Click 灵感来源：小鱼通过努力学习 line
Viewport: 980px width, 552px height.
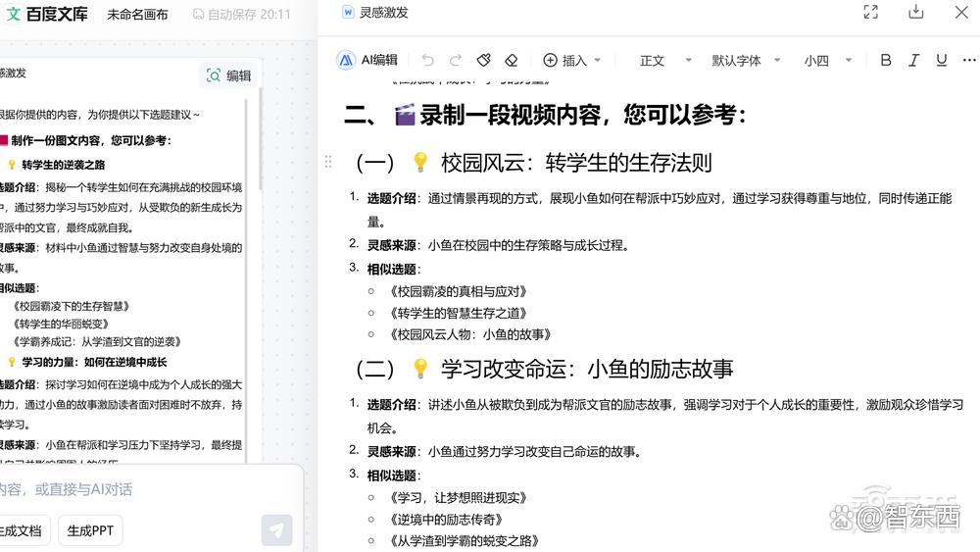click(x=505, y=451)
